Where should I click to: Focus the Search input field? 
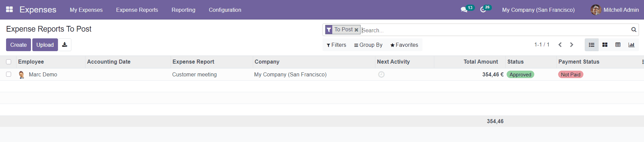point(495,30)
